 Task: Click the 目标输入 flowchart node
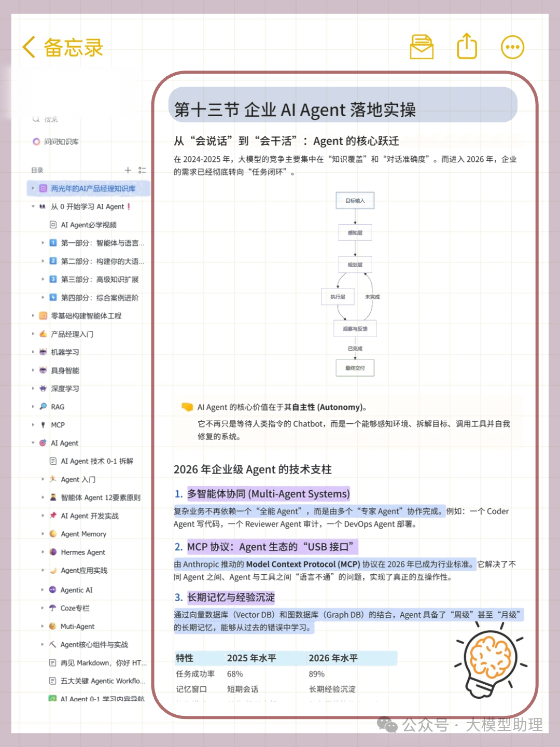[x=355, y=201]
